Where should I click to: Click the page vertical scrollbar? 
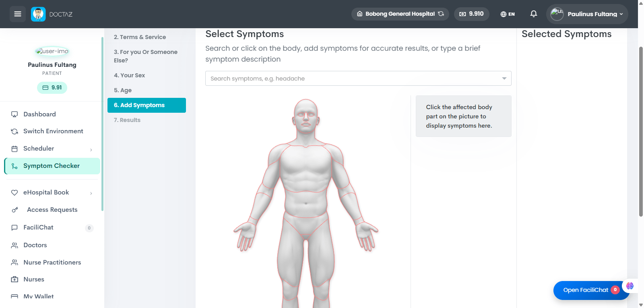(641, 132)
